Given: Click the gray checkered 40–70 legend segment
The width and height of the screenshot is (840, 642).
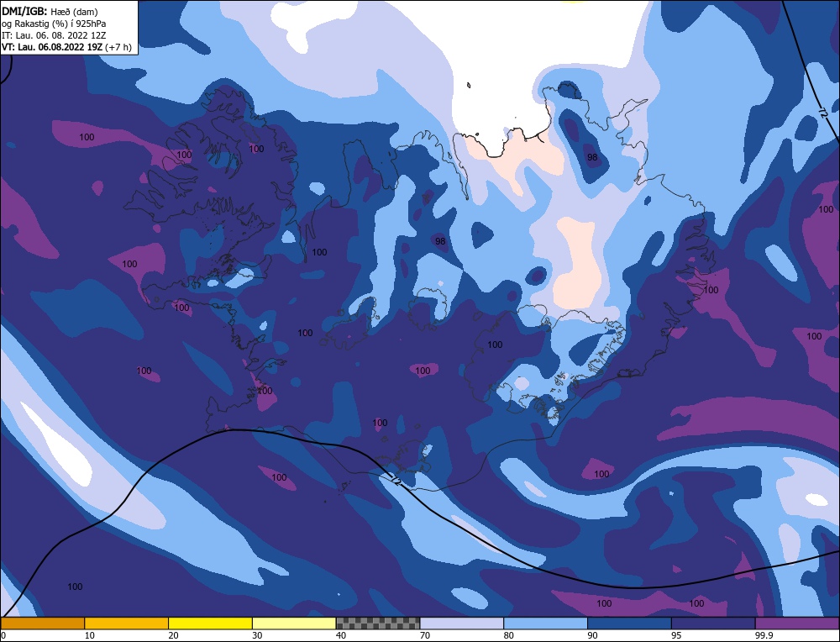Looking at the screenshot, I should [378, 624].
